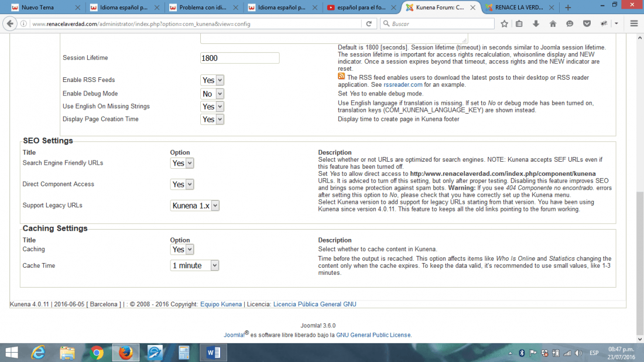Click site info icon in address bar
The image size is (644, 362).
(x=23, y=24)
